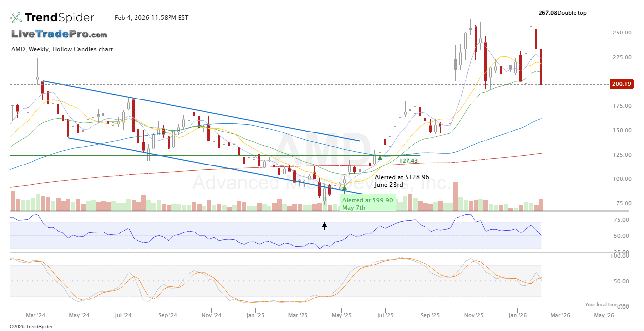Click the TrendSpider logo icon
This screenshot has height=331, width=644.
(16, 18)
